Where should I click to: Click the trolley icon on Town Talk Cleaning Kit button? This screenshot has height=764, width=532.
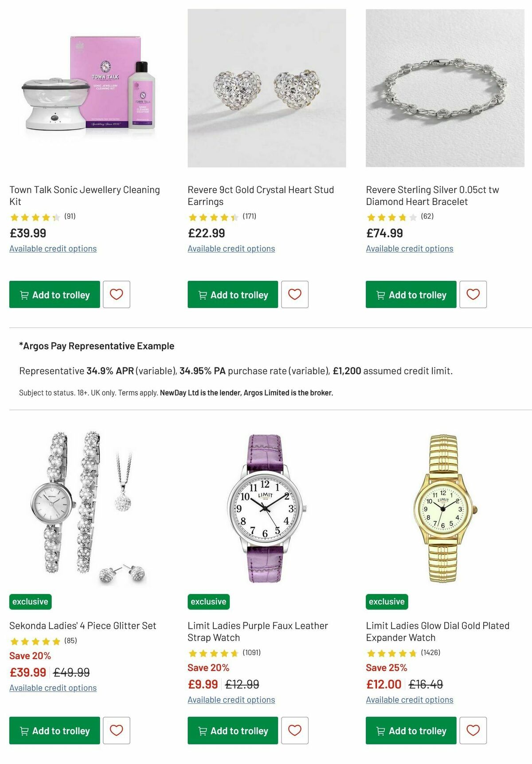(25, 295)
